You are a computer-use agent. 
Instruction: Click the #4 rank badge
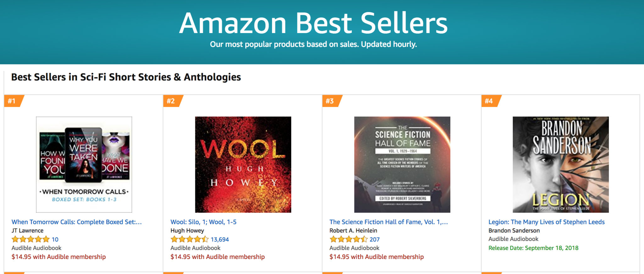(x=491, y=101)
